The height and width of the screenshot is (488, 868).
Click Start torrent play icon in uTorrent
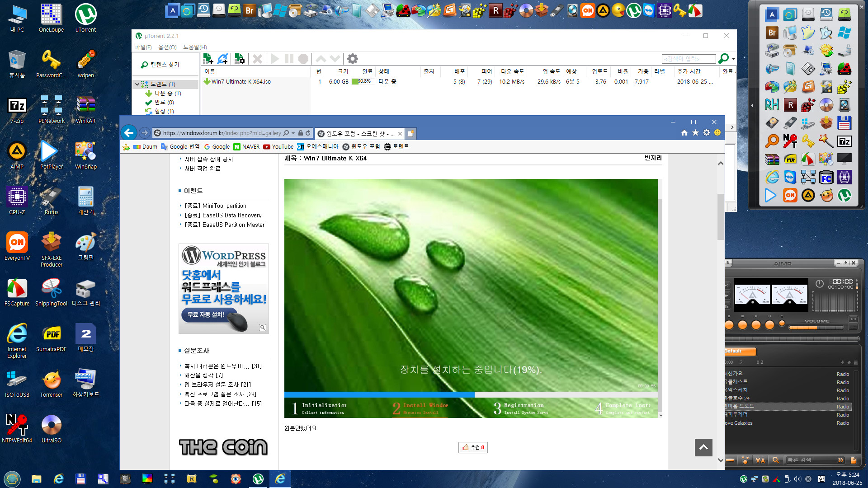275,59
